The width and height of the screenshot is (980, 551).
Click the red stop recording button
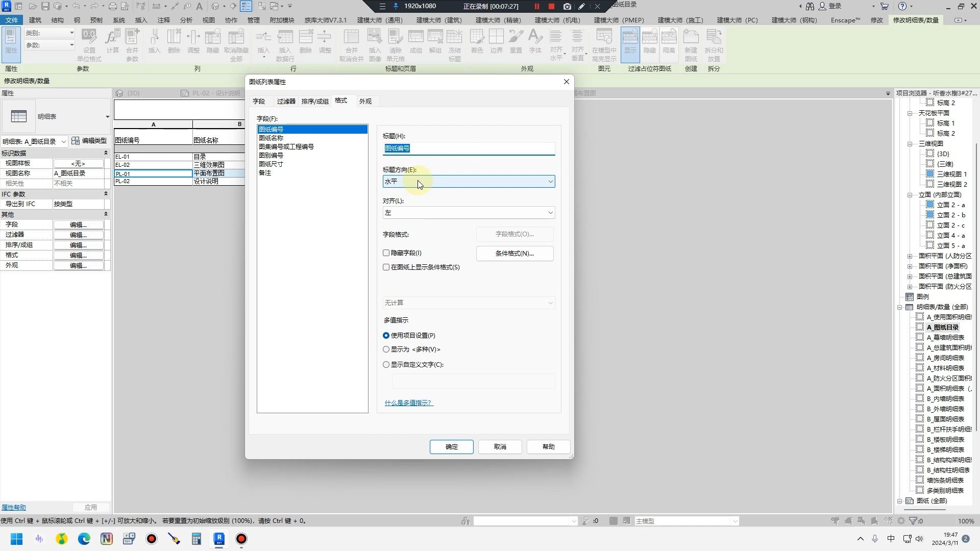[x=551, y=7]
